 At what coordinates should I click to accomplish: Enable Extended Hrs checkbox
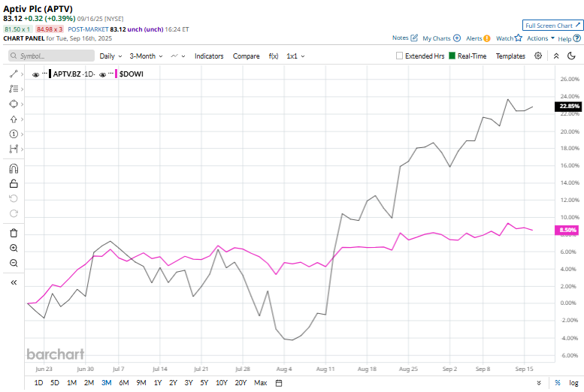[399, 56]
